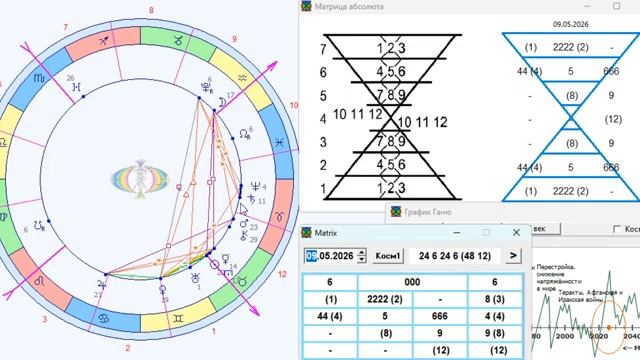Viewport: 640px width, 360px height.
Task: Select the South Node glyph on the chart's left
Action: tap(39, 226)
